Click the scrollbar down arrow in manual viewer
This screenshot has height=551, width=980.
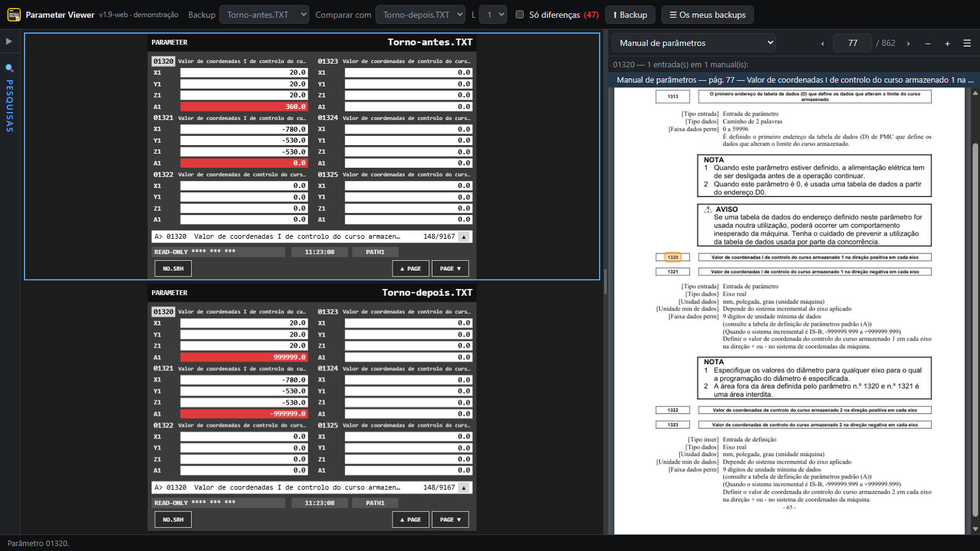975,529
